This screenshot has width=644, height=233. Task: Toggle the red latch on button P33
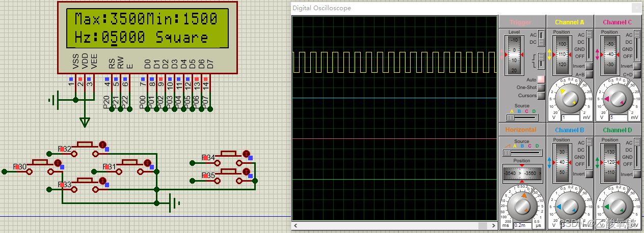(102, 181)
